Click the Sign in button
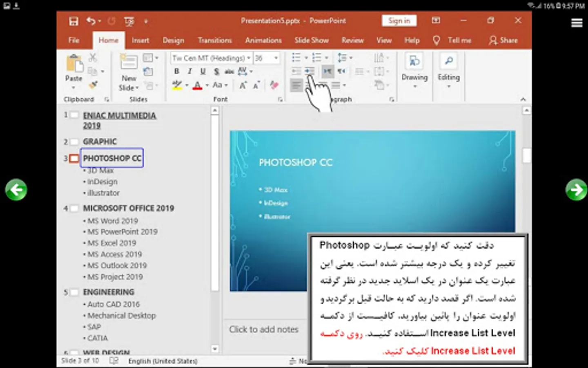This screenshot has width=588, height=368. [399, 21]
